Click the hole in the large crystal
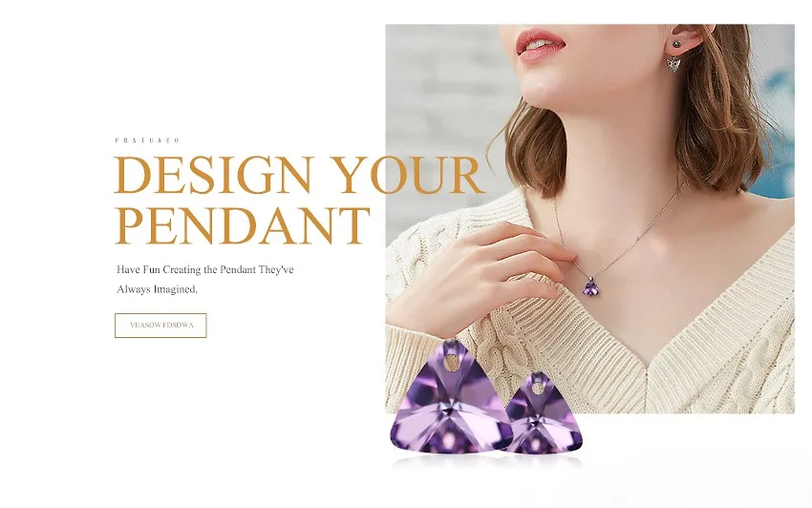The height and width of the screenshot is (508, 812). pyautogui.click(x=451, y=363)
